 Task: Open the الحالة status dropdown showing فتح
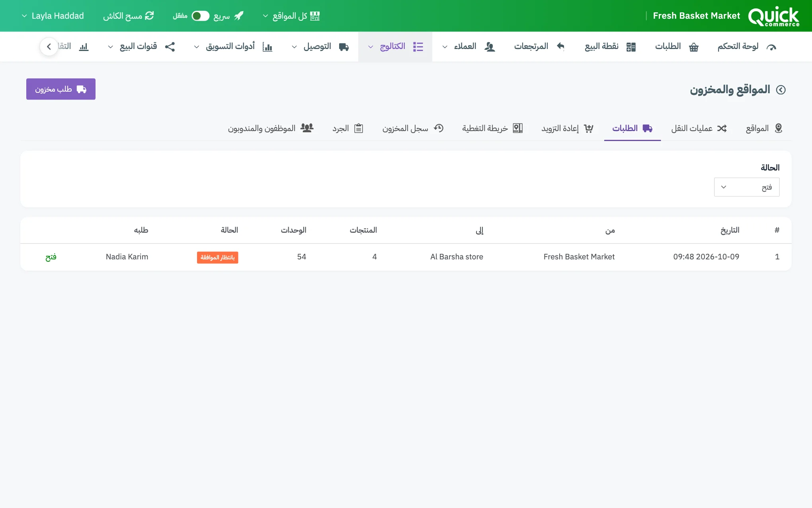[747, 187]
